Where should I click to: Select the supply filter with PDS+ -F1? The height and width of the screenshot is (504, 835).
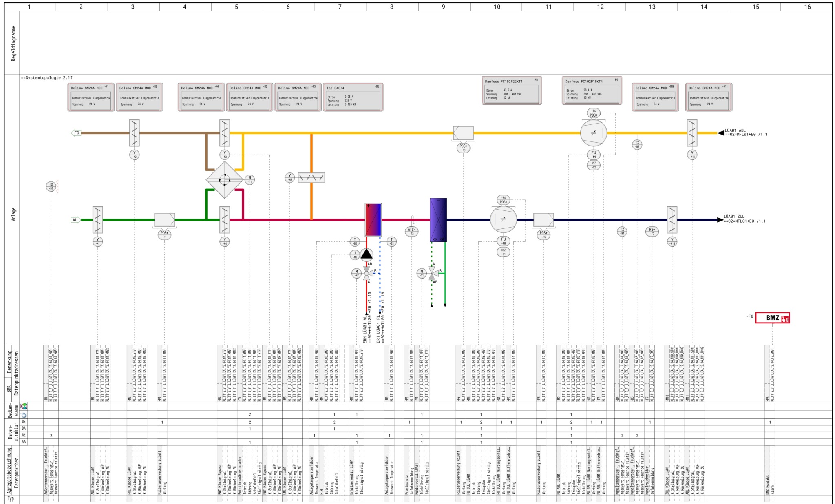point(164,220)
